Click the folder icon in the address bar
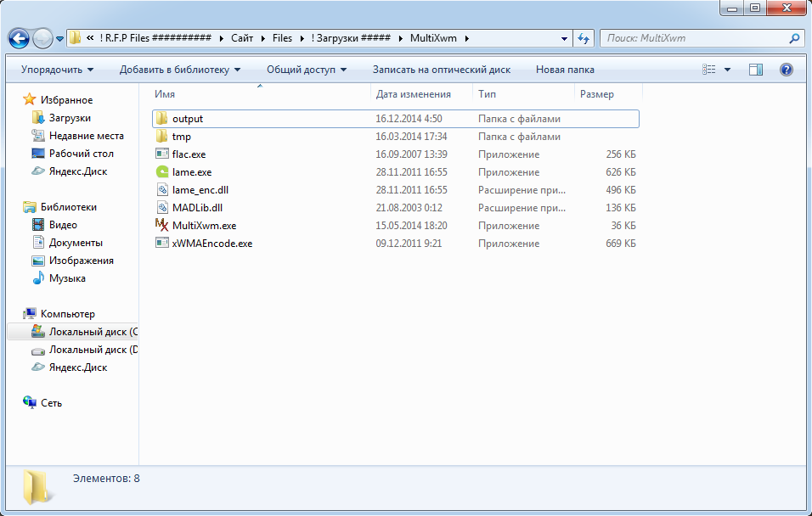 click(x=75, y=38)
